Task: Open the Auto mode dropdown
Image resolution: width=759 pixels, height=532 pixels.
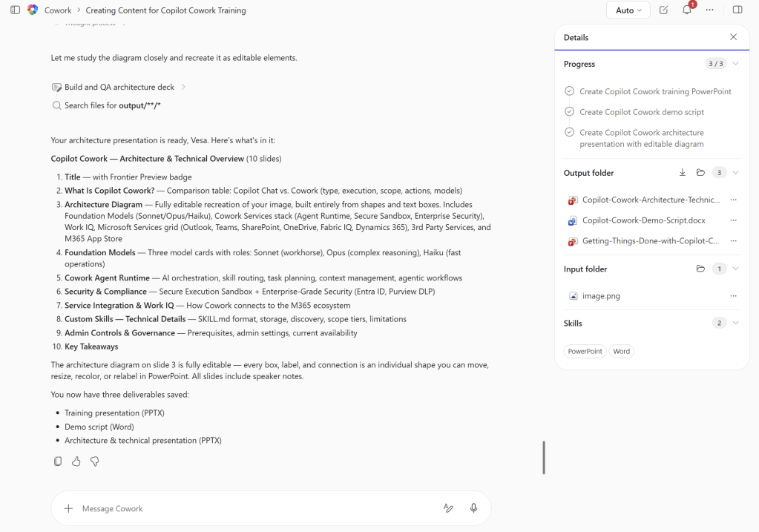Action: pos(628,10)
